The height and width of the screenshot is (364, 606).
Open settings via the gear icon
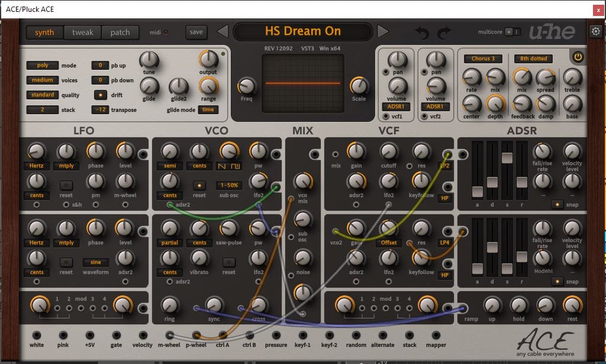coord(595,31)
